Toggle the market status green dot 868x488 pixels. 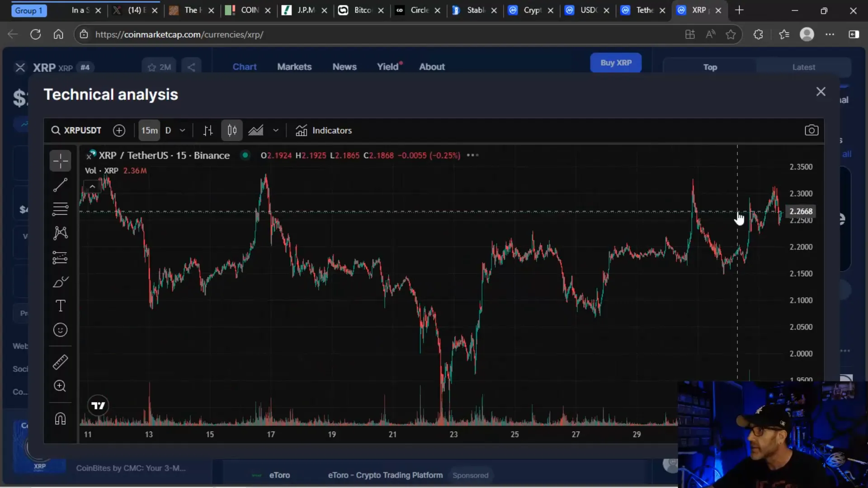[245, 155]
